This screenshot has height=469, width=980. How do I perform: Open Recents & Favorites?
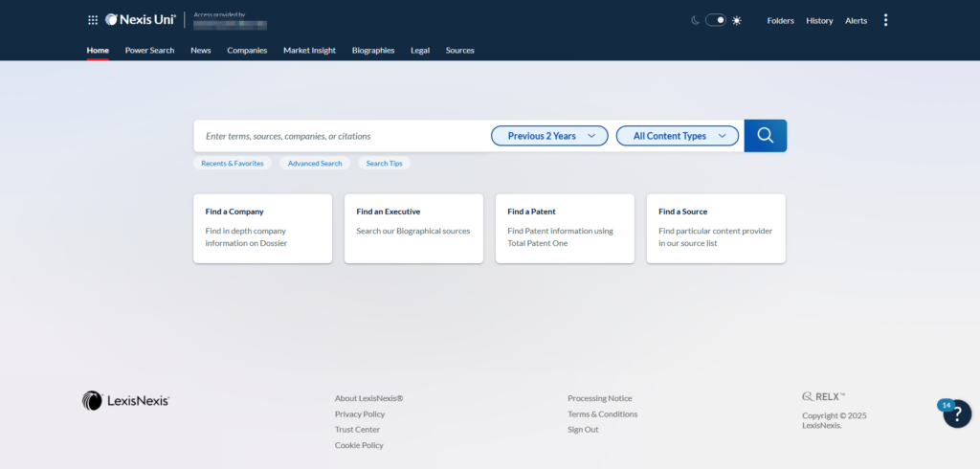(x=233, y=164)
